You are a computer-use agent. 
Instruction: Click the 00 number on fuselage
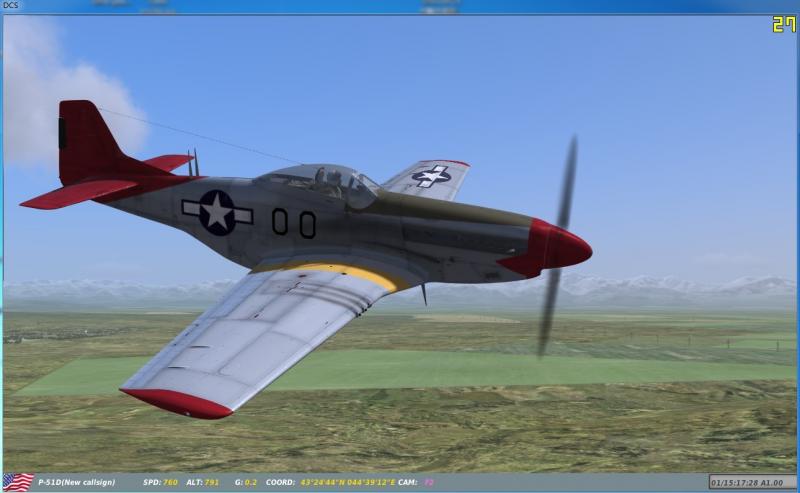293,223
